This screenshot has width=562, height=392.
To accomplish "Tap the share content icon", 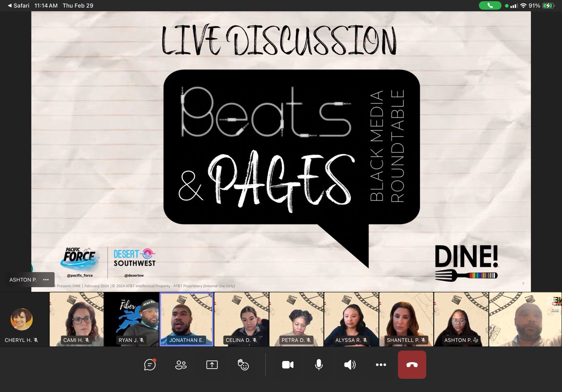I will pyautogui.click(x=212, y=365).
